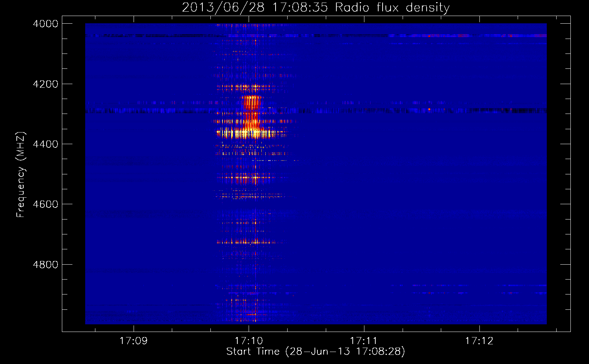This screenshot has width=589, height=364.
Task: Select the 4600 frequency axis label
Action: 46,204
